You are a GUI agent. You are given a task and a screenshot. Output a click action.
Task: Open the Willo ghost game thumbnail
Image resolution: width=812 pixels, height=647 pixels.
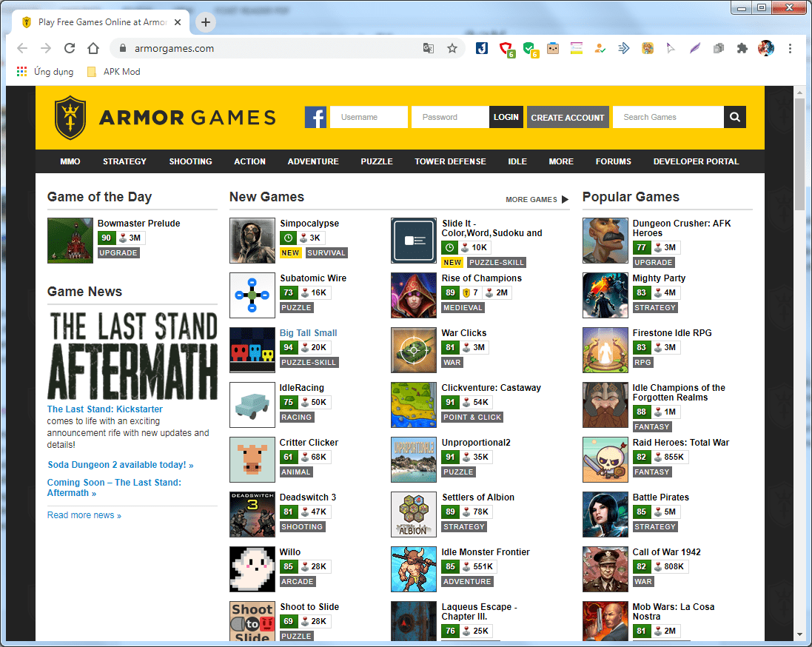point(252,569)
